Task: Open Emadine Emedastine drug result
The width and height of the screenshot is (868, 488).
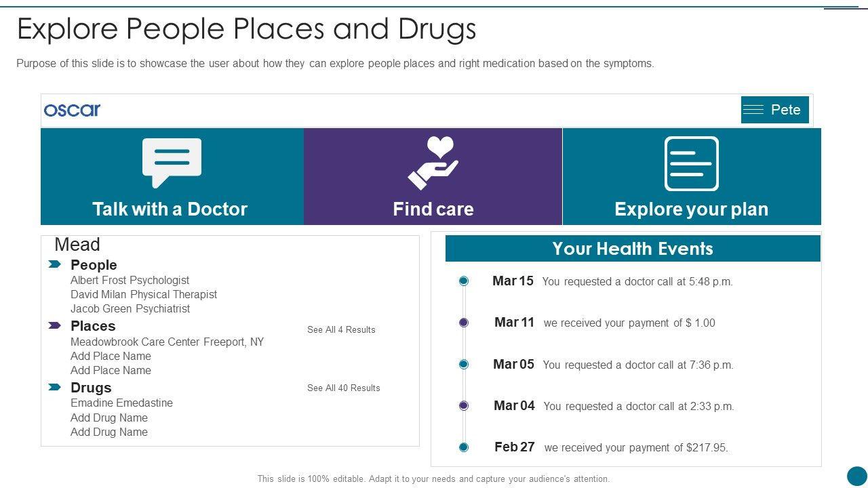Action: 121,403
